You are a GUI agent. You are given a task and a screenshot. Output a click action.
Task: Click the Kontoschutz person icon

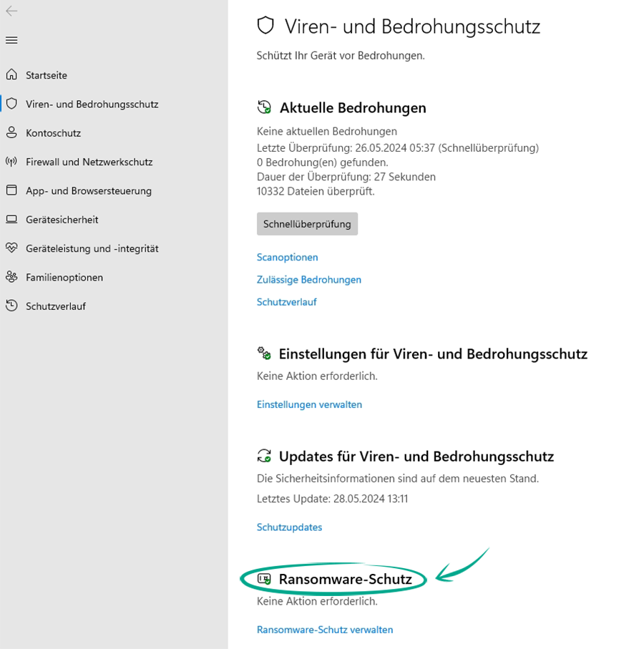point(11,132)
